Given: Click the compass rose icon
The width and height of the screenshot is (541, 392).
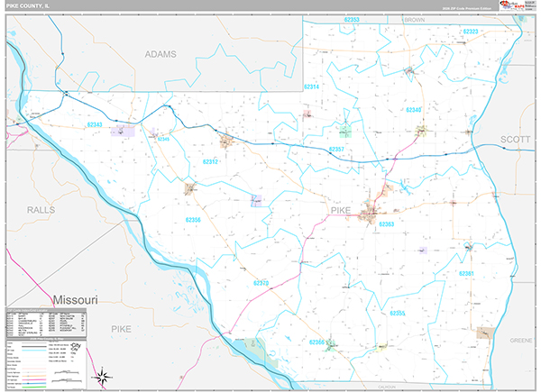Looking at the screenshot, I should [103, 377].
